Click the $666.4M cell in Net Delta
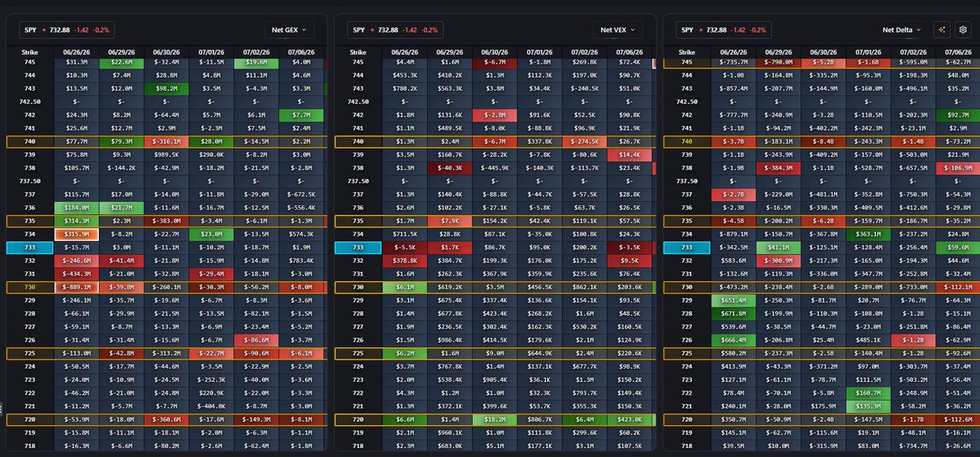 click(x=733, y=339)
